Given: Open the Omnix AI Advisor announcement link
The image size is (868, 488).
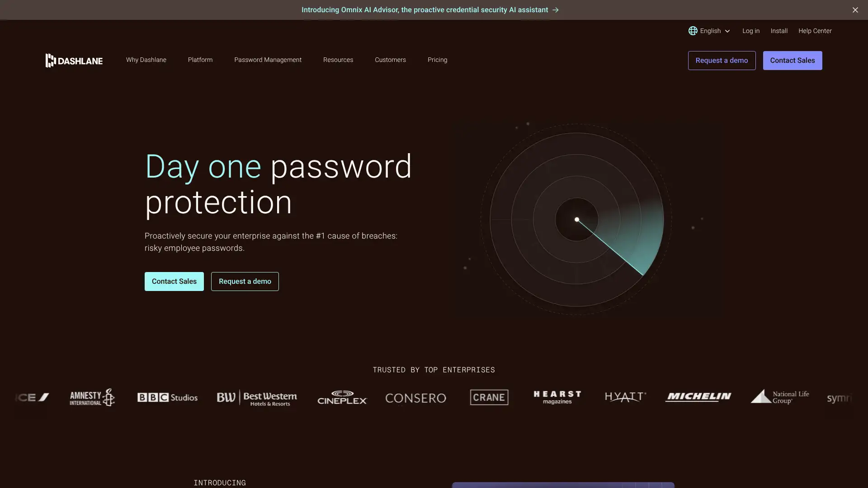Looking at the screenshot, I should pos(430,10).
